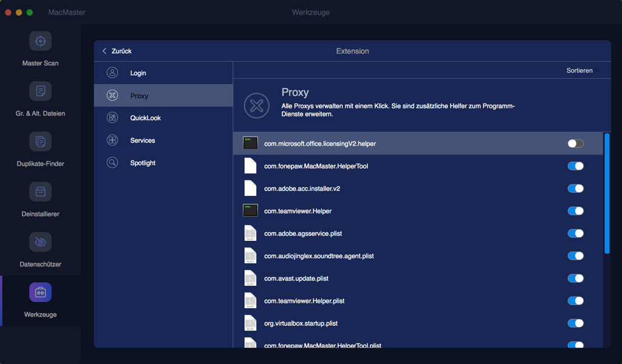This screenshot has height=364, width=622.
Task: Switch off com.audiojinglex.soundtree.agent.plist
Action: (x=576, y=256)
